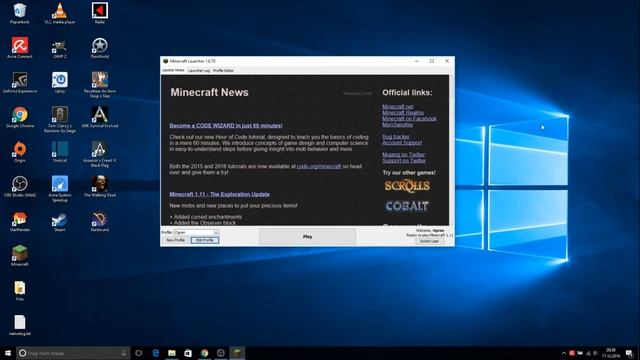Click the red system tray icon
640x360 pixels.
(x=572, y=353)
